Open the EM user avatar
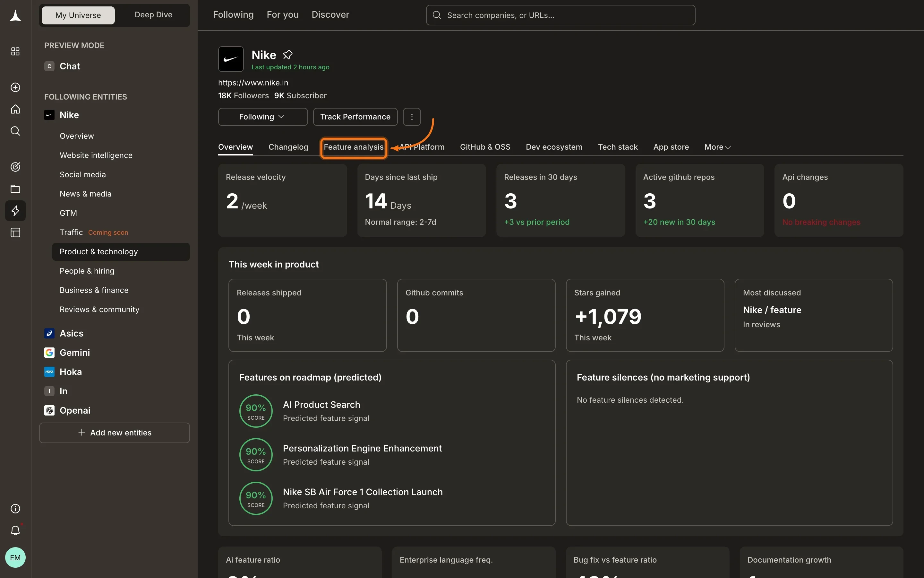This screenshot has width=924, height=578. click(15, 558)
